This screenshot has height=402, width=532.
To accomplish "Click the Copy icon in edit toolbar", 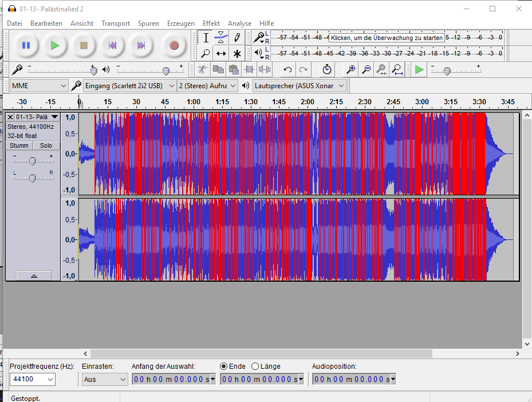I will 218,70.
